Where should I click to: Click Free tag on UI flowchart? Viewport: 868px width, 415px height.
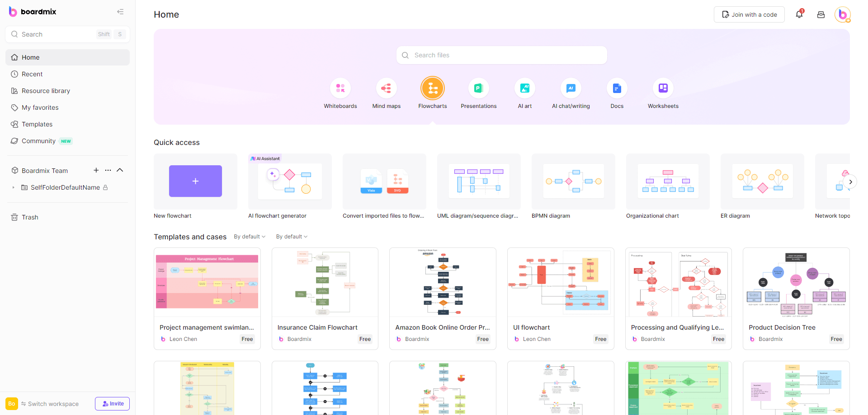pyautogui.click(x=601, y=339)
